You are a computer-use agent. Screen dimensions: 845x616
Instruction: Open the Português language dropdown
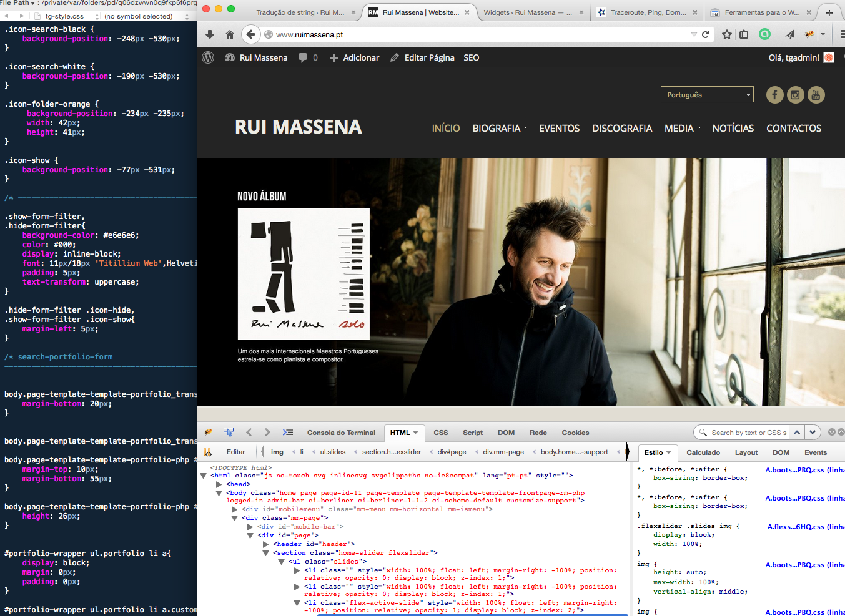point(707,95)
